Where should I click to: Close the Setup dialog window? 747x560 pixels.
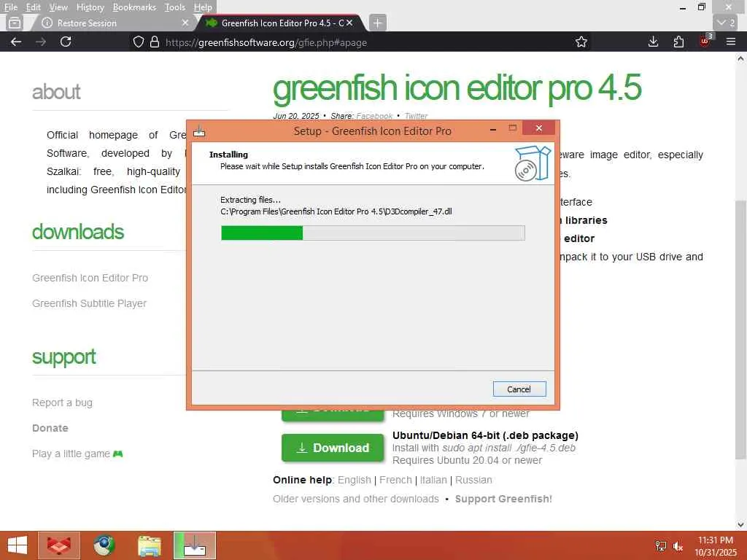(539, 128)
